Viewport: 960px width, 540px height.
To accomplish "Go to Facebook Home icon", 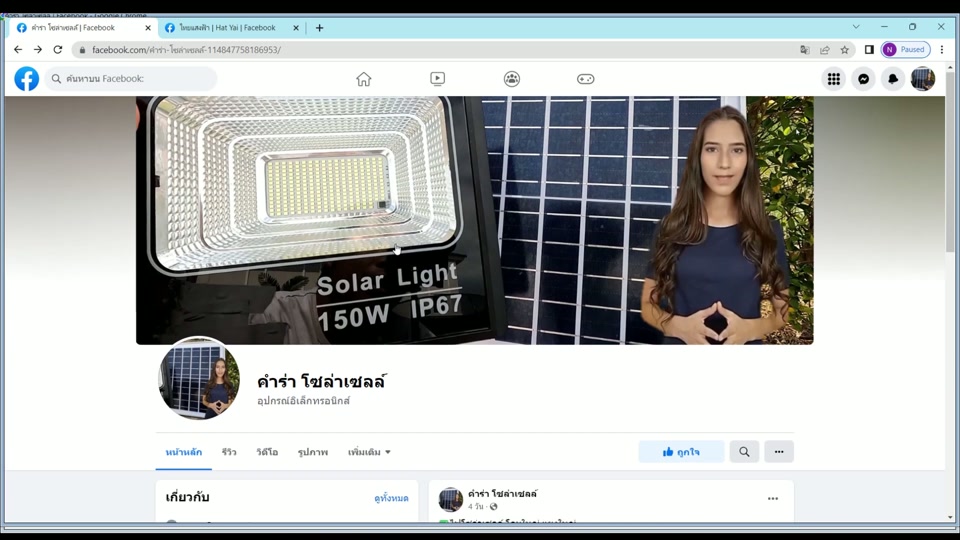I will click(364, 79).
